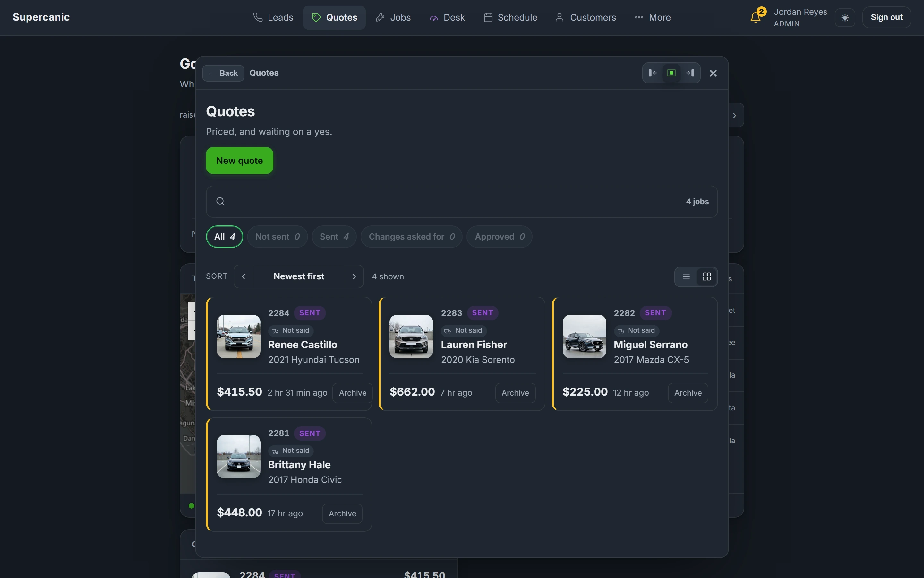Select previous sort option arrow
Screen dimensions: 924x578
click(x=244, y=276)
